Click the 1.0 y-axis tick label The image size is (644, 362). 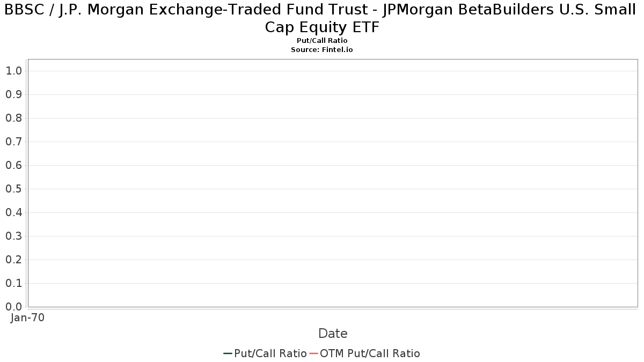click(13, 71)
